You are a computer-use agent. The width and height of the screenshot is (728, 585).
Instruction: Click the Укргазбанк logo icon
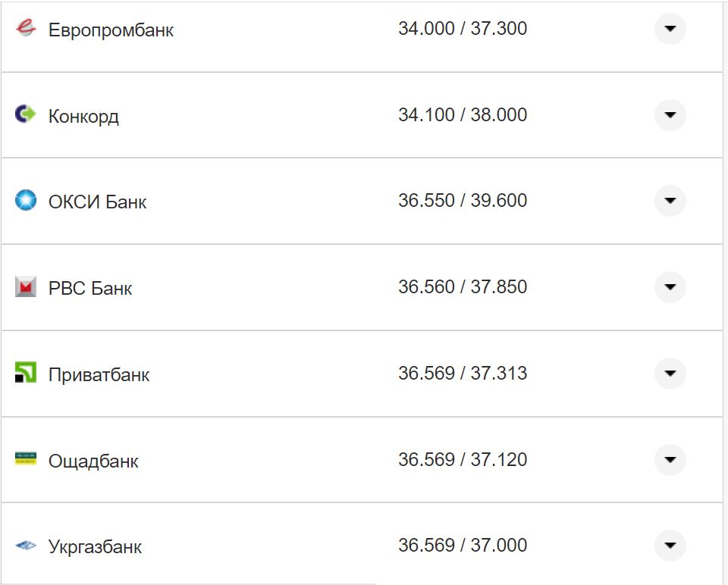pos(26,546)
